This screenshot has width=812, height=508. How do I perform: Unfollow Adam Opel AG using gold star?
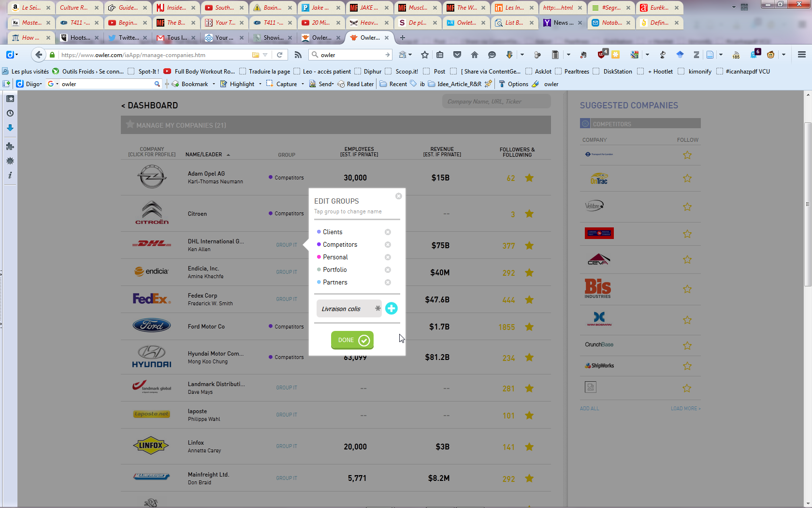click(529, 178)
